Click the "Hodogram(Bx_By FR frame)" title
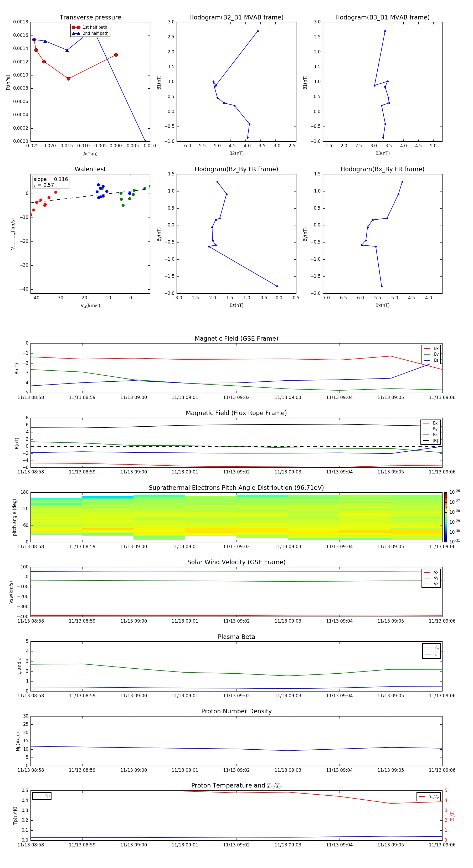 pos(382,169)
